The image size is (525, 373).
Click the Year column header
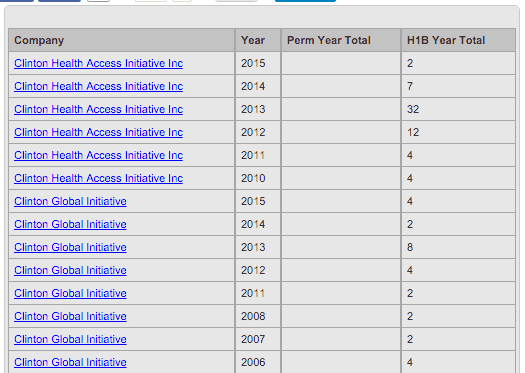point(258,40)
